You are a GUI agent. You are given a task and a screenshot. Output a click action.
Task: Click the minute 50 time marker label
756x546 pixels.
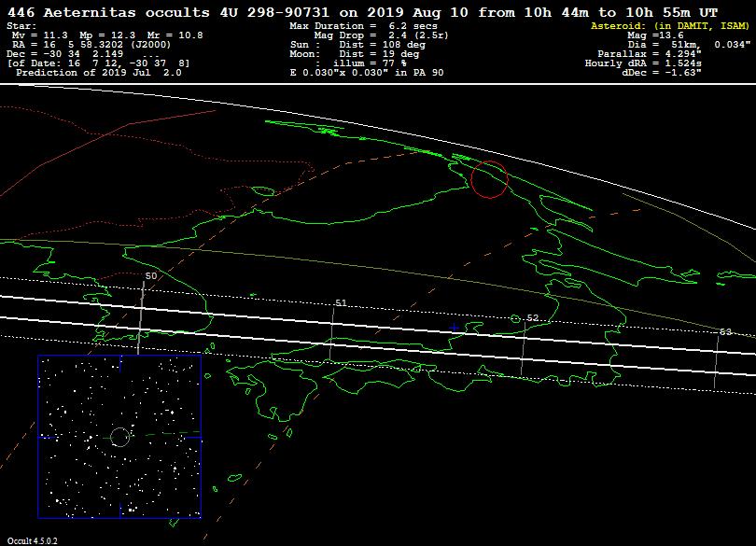click(151, 276)
